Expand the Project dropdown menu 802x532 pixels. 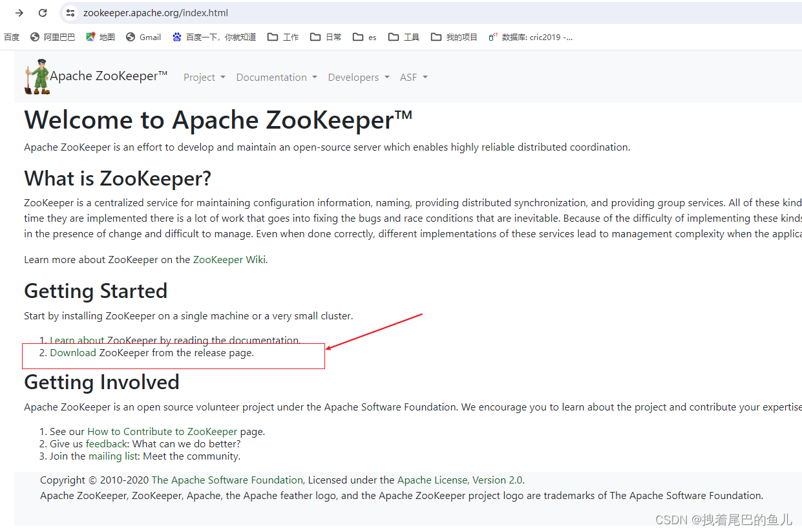pyautogui.click(x=204, y=78)
